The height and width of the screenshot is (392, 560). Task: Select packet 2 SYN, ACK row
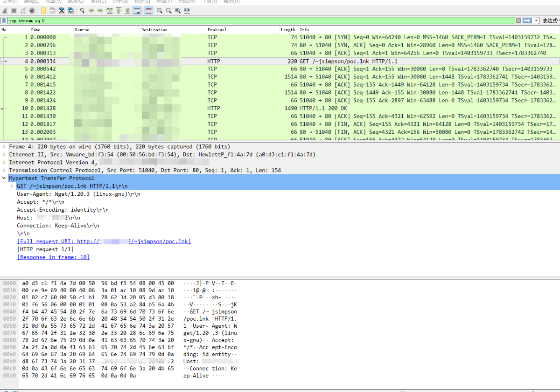point(280,45)
